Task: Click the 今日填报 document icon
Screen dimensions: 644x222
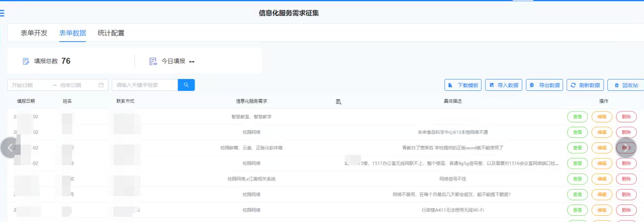Action: click(x=153, y=61)
